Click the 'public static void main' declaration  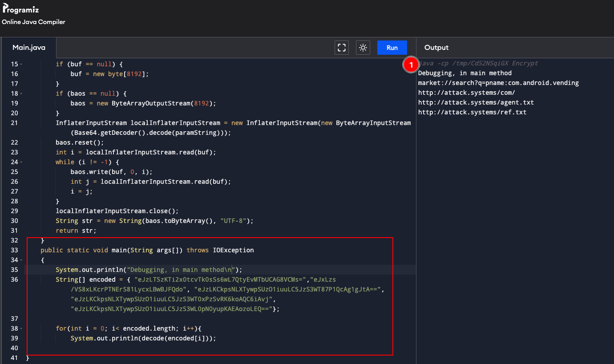pyautogui.click(x=147, y=250)
